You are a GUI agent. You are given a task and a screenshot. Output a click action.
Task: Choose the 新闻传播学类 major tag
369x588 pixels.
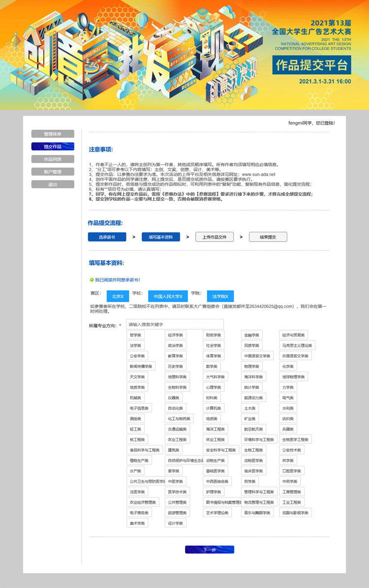point(141,367)
